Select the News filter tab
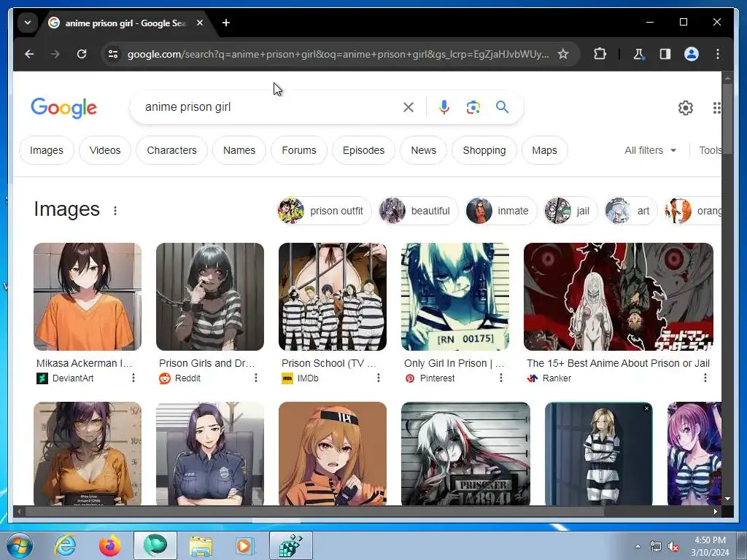The width and height of the screenshot is (747, 560). pos(424,150)
